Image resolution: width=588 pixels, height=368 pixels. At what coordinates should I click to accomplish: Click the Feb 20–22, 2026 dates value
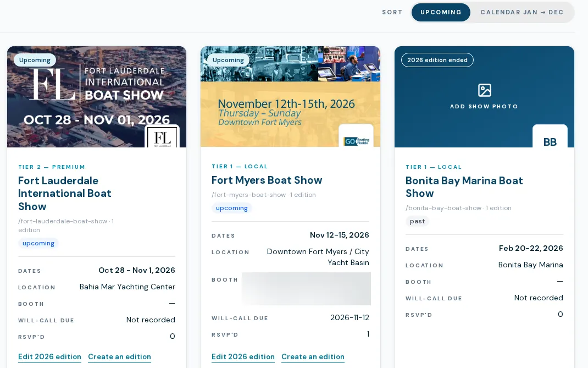[x=531, y=248]
